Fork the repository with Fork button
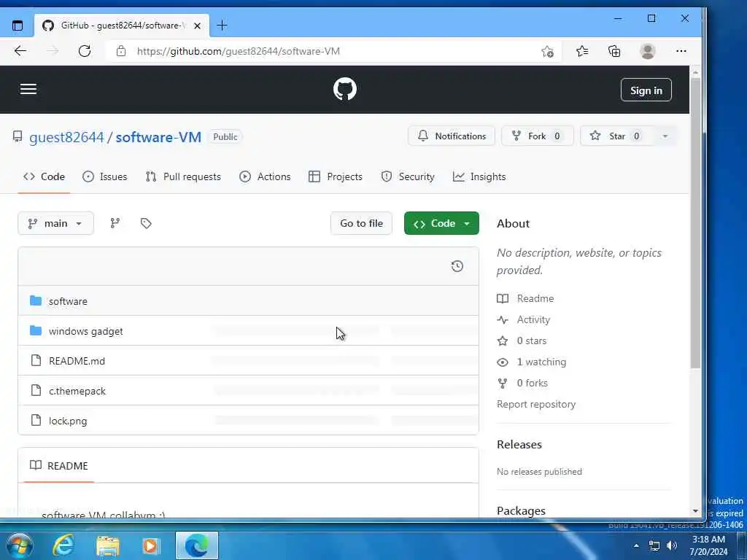 538,136
